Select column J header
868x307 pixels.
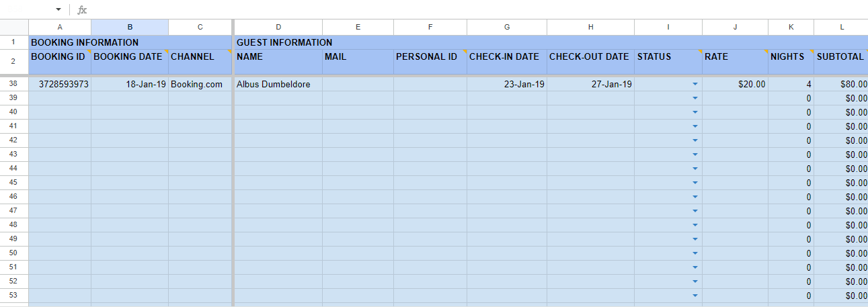click(x=736, y=27)
